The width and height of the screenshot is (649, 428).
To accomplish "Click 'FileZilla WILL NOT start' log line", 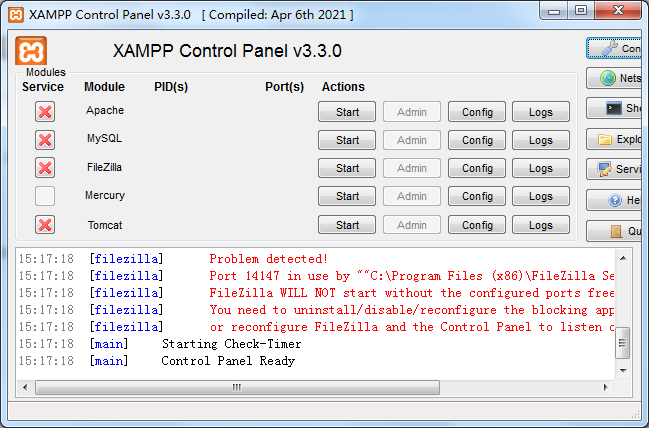I will pyautogui.click(x=411, y=293).
